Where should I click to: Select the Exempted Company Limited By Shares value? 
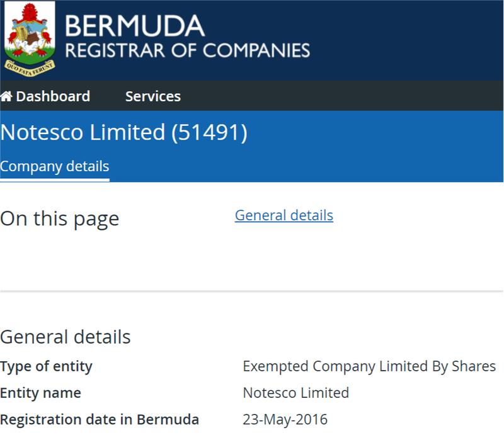(369, 366)
